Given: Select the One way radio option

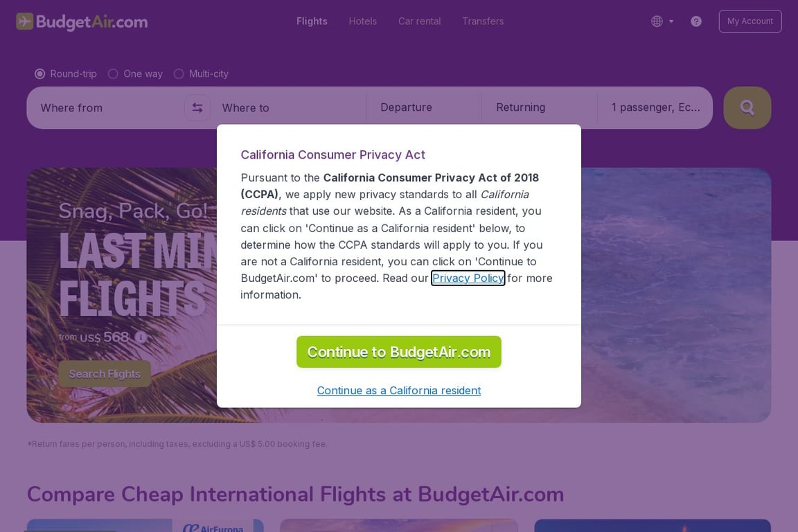Looking at the screenshot, I should [x=114, y=73].
